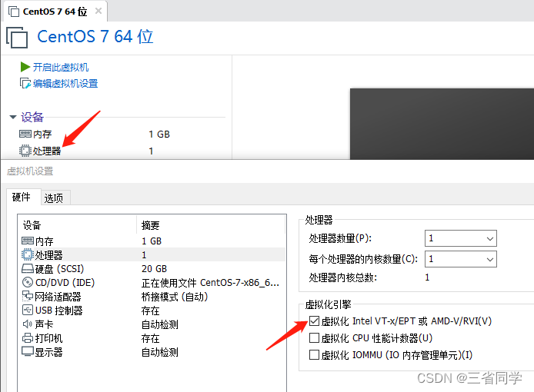
Task: Click the CentOS-7-x86_6... file summary text
Action: pos(211,282)
